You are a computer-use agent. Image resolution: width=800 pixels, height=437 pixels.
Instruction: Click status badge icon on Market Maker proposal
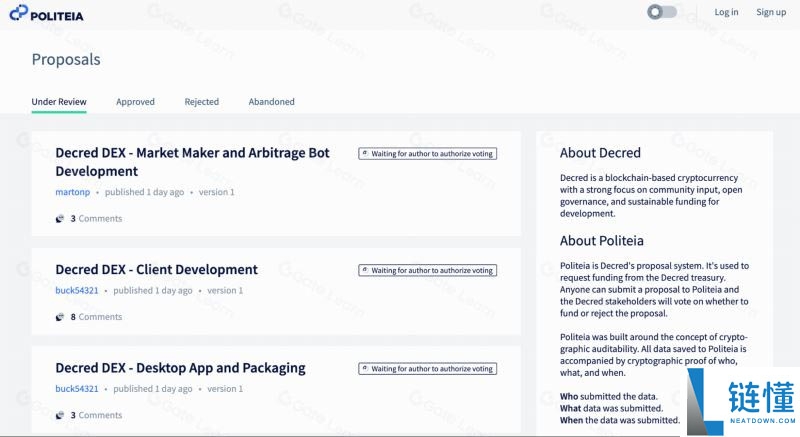pos(365,153)
